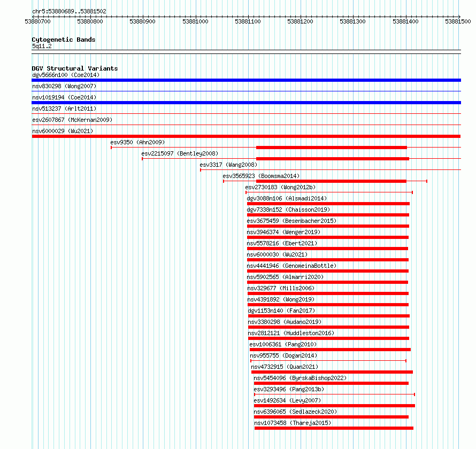Image resolution: width=476 pixels, height=449 pixels.
Task: Click the thick blue bar under dgv5666n100
Action: [246, 80]
